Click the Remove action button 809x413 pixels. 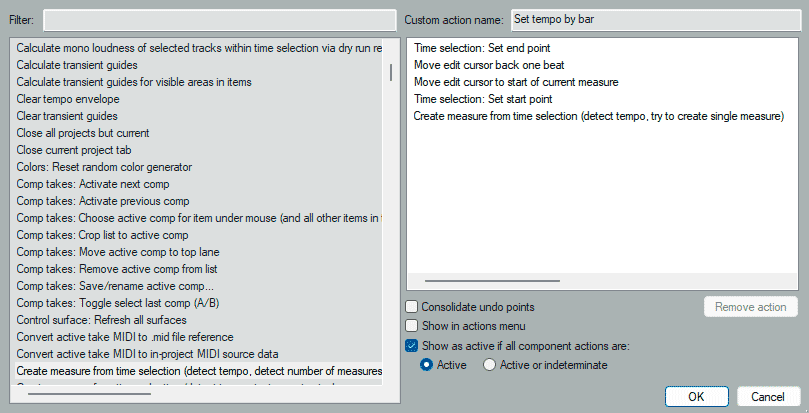click(750, 307)
